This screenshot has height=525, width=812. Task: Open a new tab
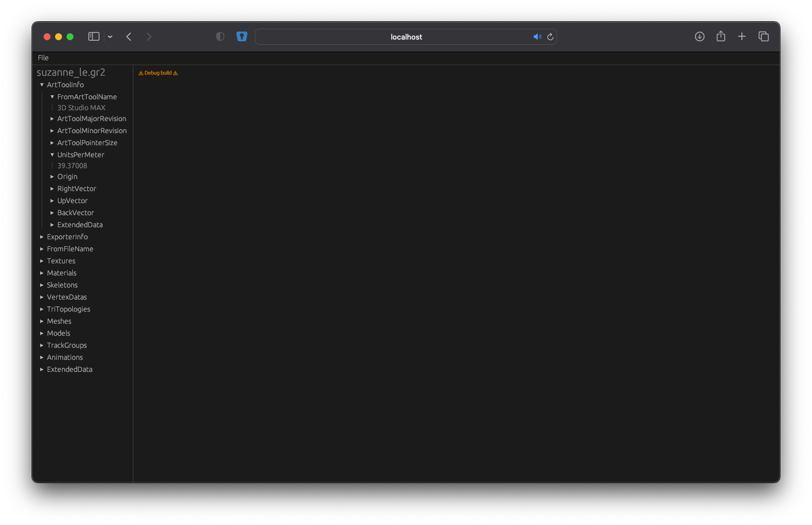click(x=742, y=37)
